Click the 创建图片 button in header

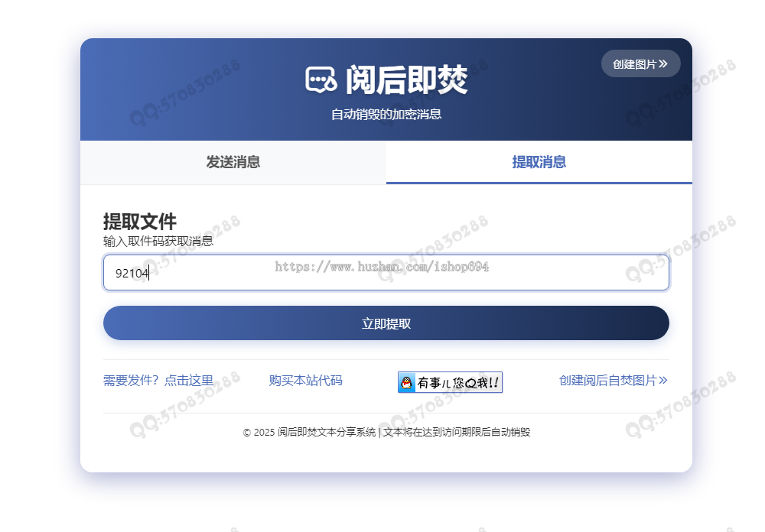(x=640, y=64)
